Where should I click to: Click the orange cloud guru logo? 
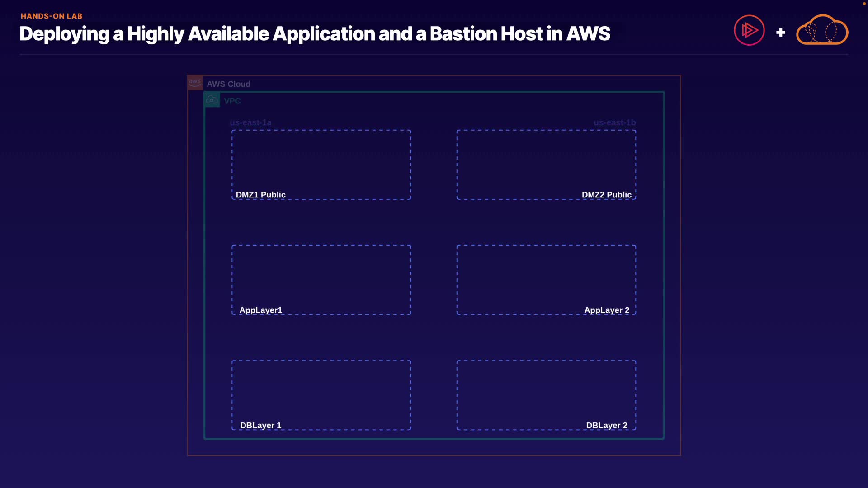coord(822,30)
